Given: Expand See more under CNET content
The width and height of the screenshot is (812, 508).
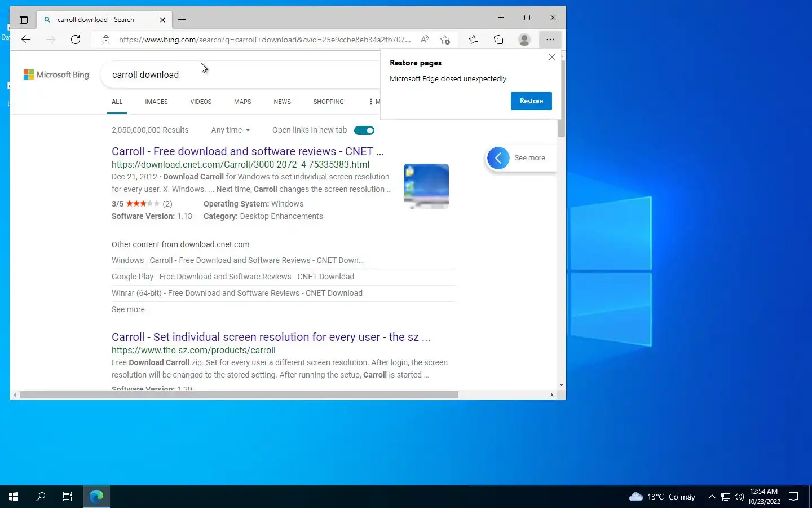Looking at the screenshot, I should [128, 309].
